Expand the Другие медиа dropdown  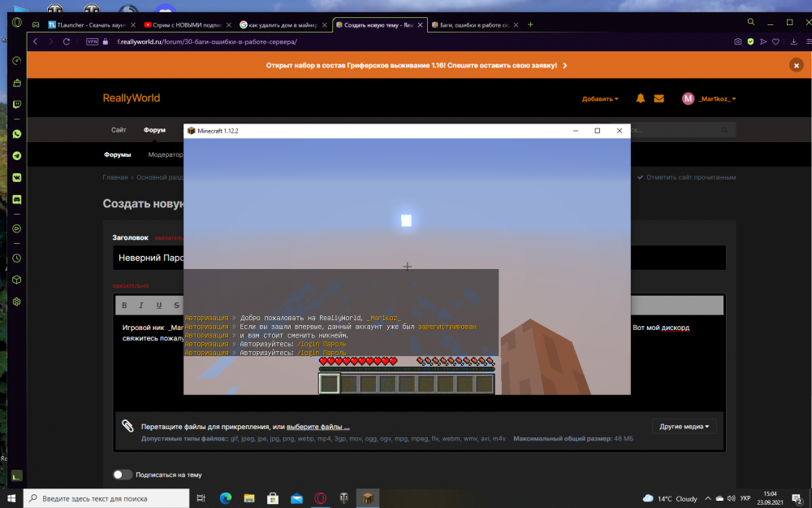click(x=684, y=427)
